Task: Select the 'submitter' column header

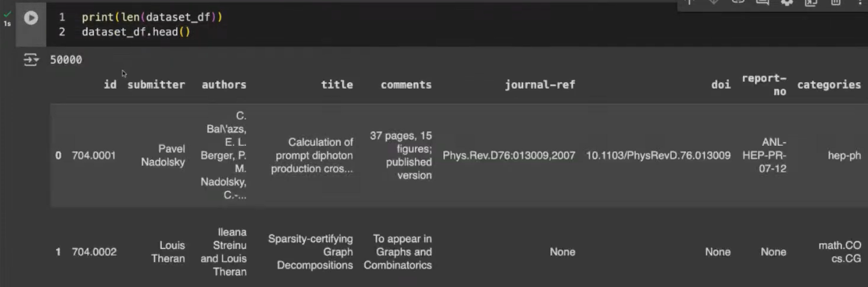Action: click(156, 85)
